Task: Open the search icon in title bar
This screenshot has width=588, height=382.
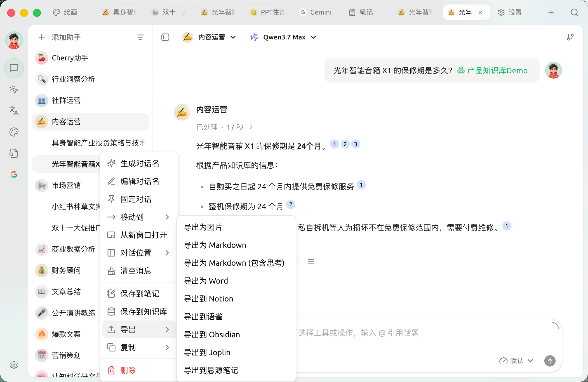Action: pos(574,12)
